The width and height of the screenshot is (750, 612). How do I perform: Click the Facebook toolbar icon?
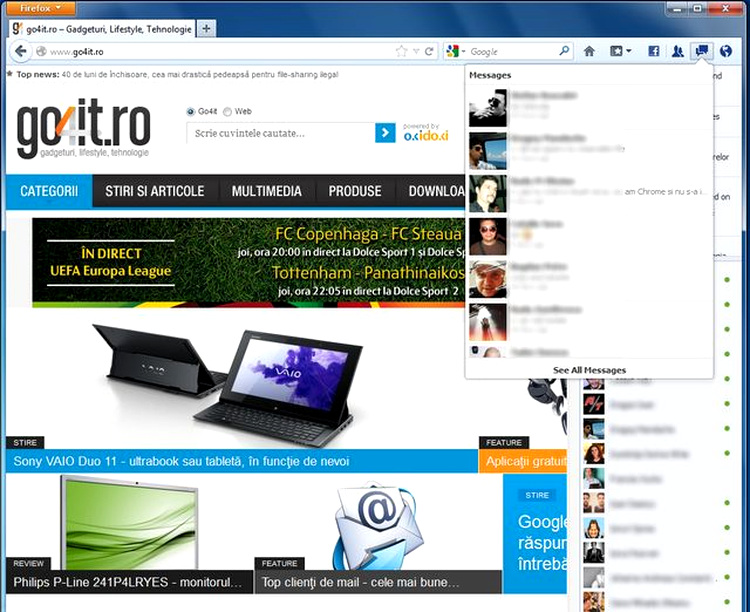pos(654,51)
